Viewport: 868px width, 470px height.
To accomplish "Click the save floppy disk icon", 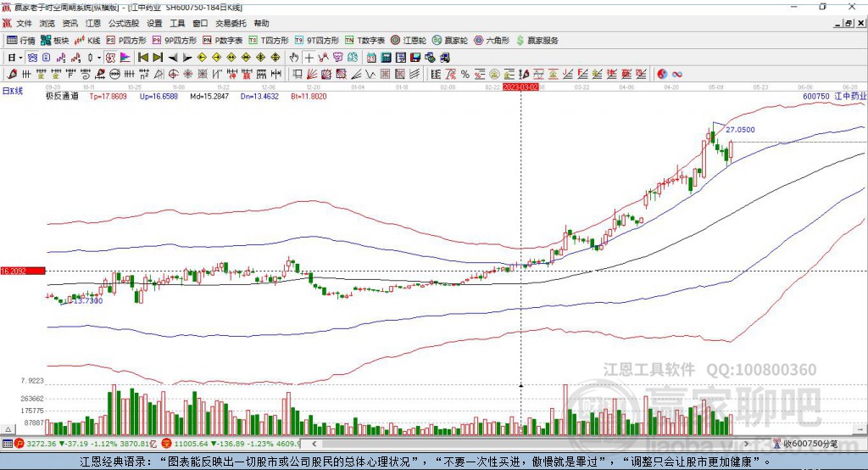I will click(415, 58).
